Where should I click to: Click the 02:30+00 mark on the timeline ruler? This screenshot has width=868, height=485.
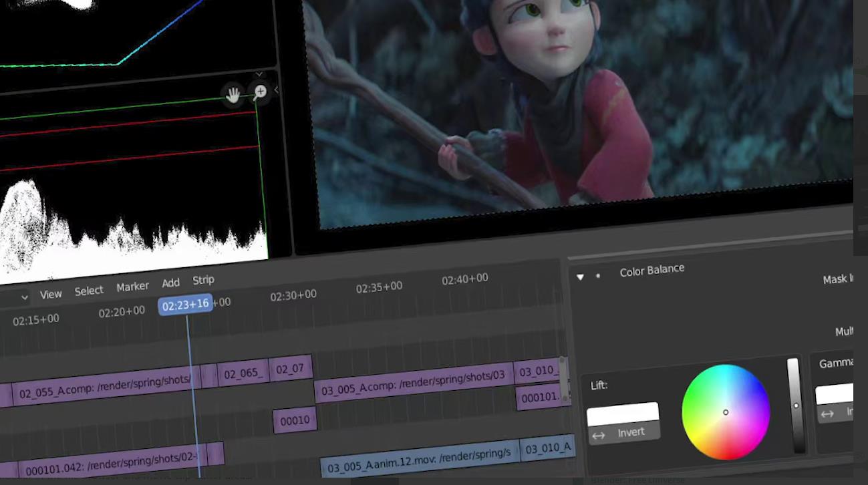tap(293, 295)
